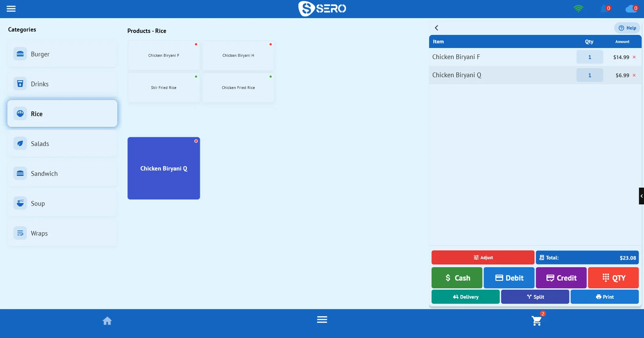The height and width of the screenshot is (338, 644).
Task: Open the QTY keypad button
Action: coord(613,278)
